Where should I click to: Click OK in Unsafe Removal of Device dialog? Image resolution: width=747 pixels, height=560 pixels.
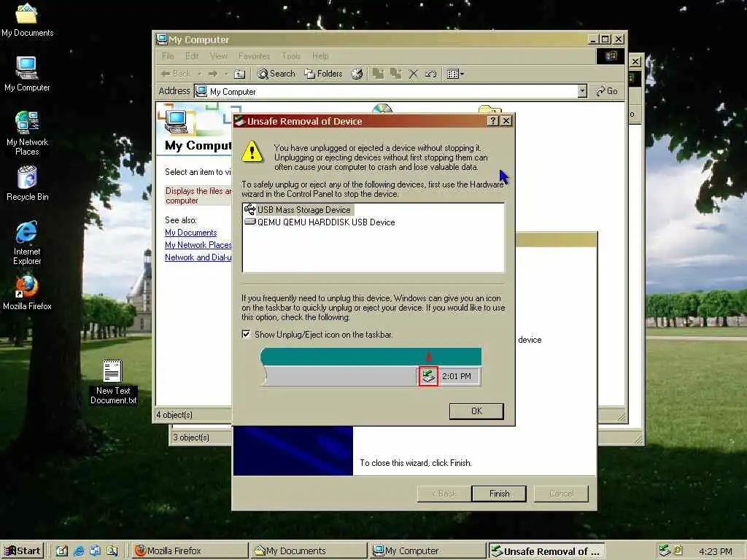pos(476,411)
